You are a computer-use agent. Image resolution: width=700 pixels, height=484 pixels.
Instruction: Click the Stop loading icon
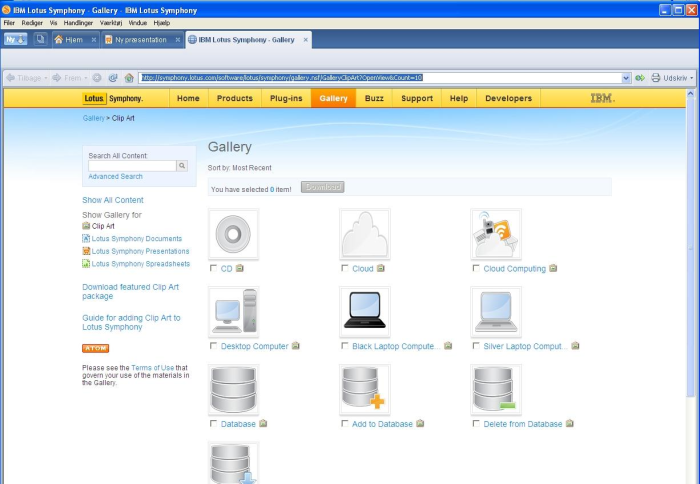97,78
